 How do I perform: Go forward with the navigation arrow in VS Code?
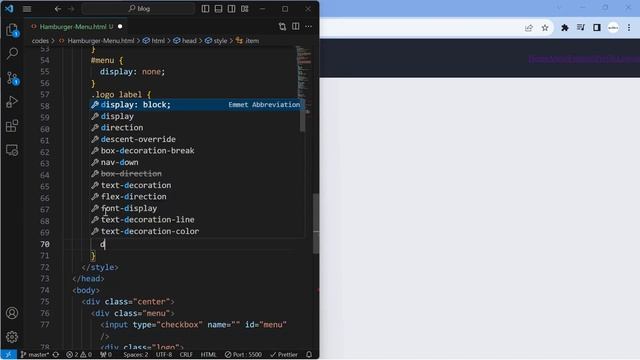pyautogui.click(x=71, y=9)
